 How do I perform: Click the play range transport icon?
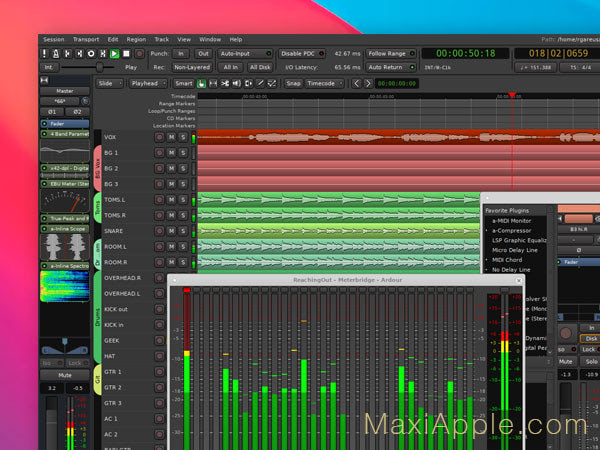103,54
